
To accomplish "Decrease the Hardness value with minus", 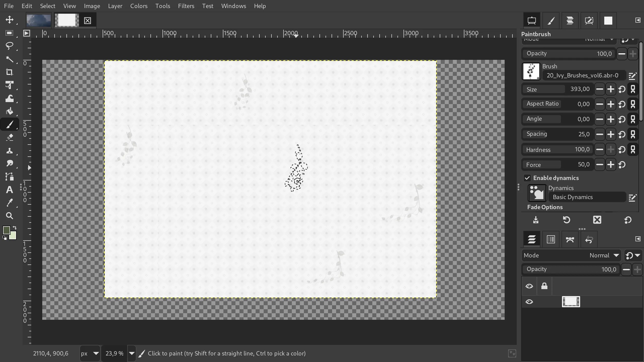I will pos(599,149).
